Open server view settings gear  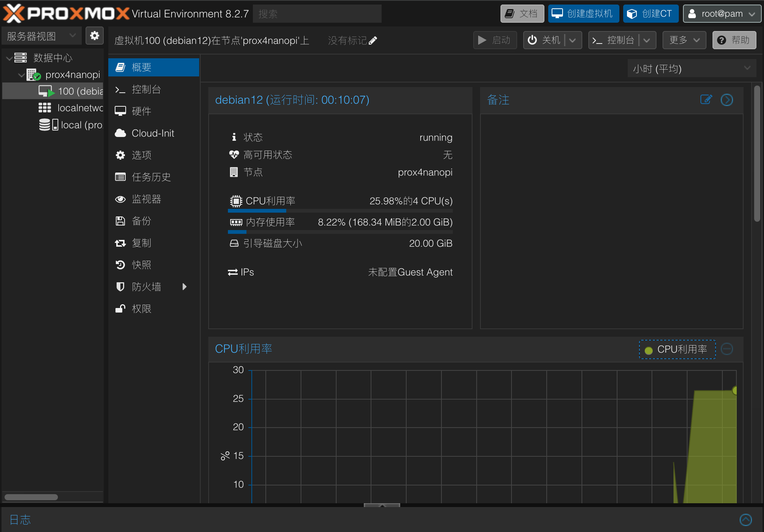coord(94,36)
